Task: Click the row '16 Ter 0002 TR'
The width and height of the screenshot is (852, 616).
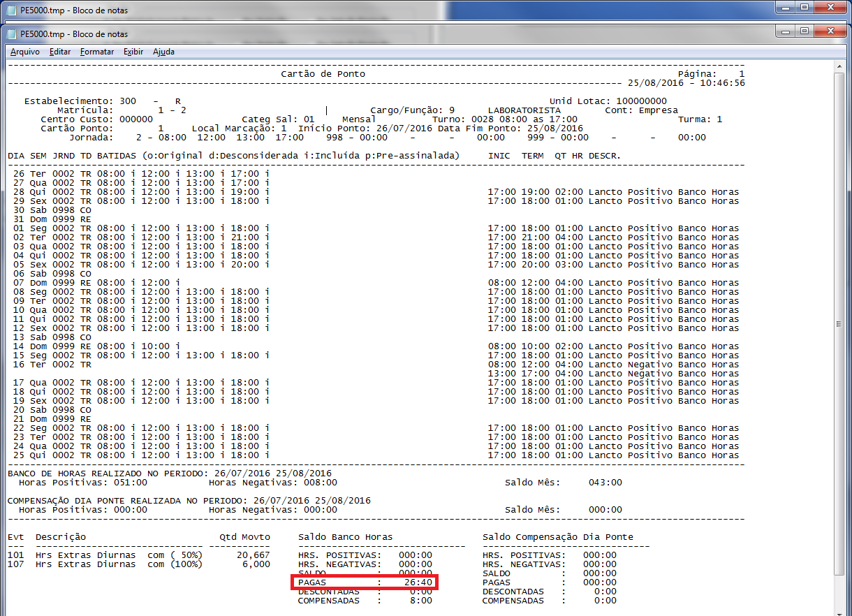Action: click(52, 365)
